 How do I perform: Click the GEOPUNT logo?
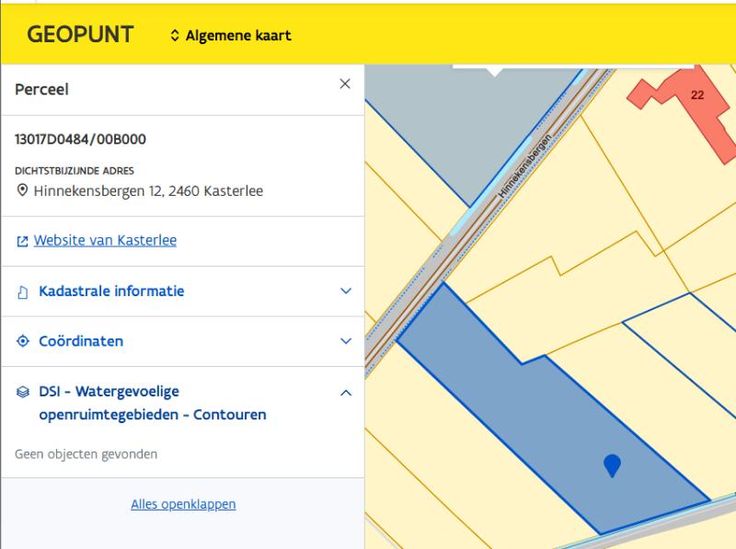click(80, 34)
